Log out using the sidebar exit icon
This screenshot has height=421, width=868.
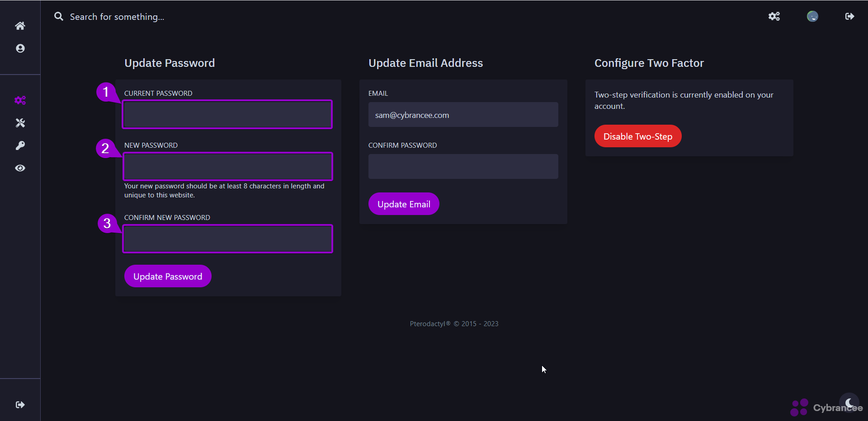pyautogui.click(x=20, y=405)
